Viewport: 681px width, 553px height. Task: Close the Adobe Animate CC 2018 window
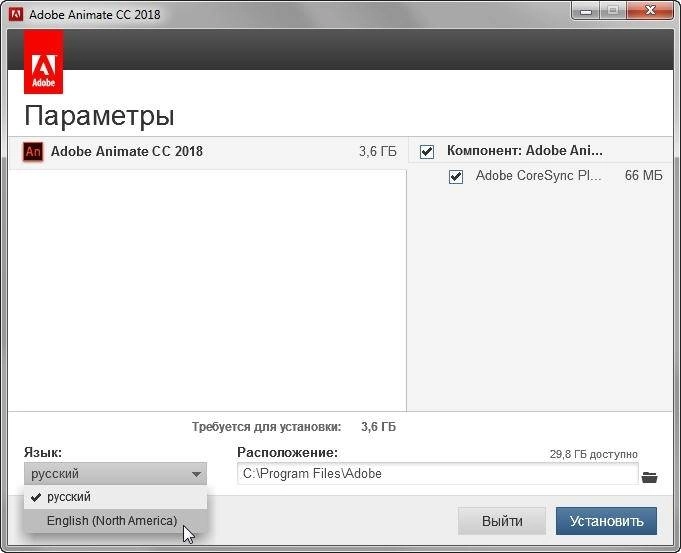point(650,10)
